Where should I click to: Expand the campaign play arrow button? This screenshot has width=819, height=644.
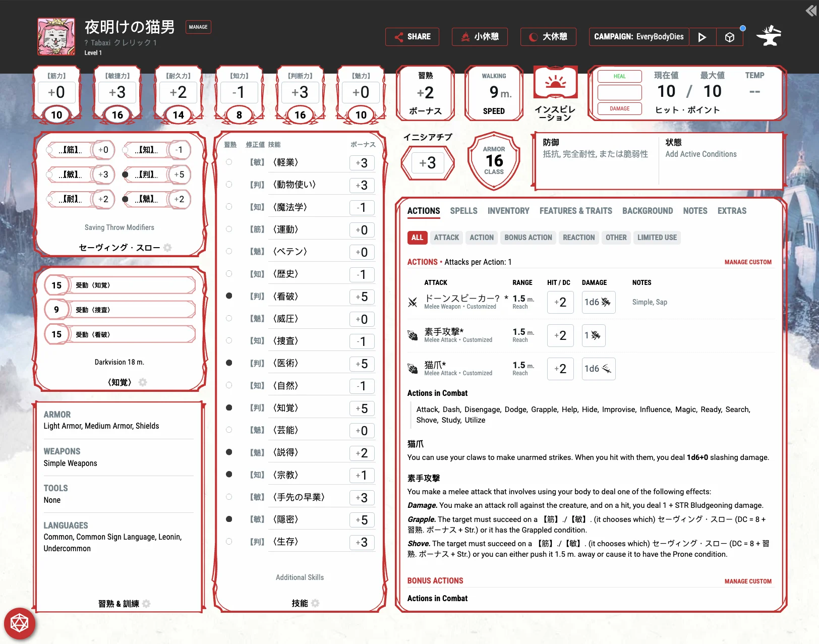(702, 37)
